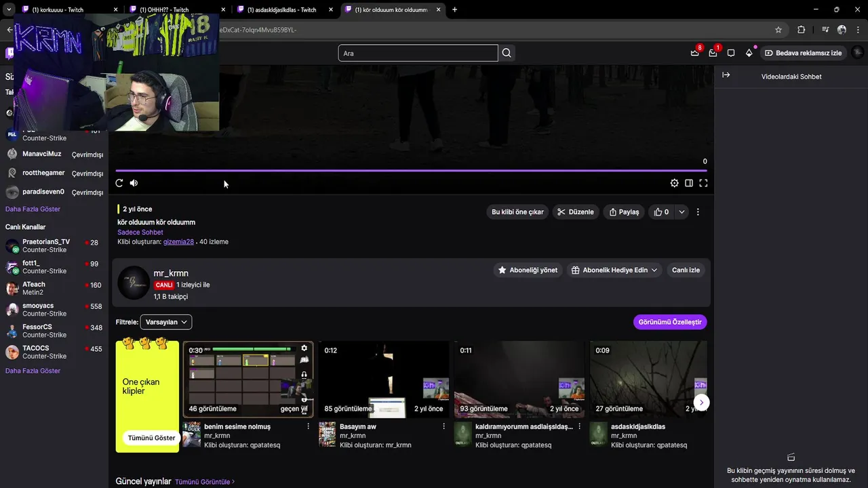Open the gizemia28 clip creator link
The width and height of the screenshot is (868, 488).
pyautogui.click(x=178, y=242)
